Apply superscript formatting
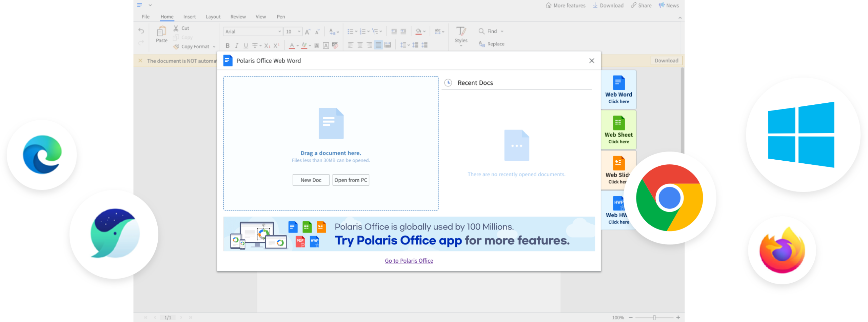Image resolution: width=868 pixels, height=322 pixels. 277,45
